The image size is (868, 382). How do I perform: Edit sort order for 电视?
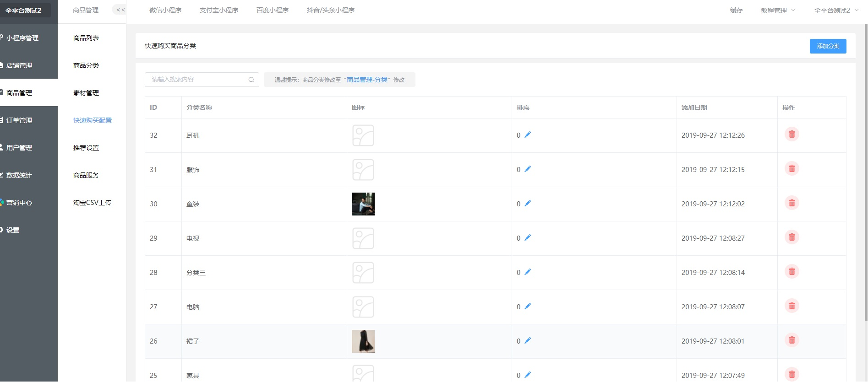pos(528,237)
